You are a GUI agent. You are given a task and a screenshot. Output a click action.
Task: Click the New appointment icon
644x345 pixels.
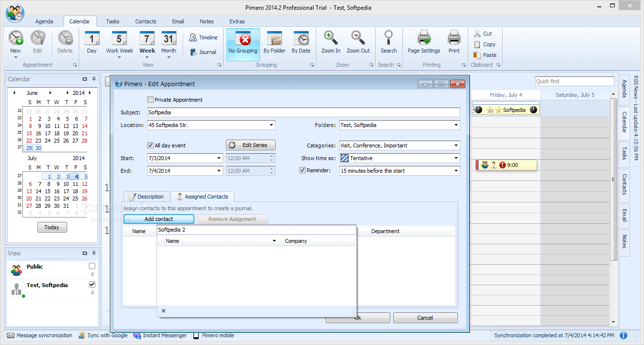pyautogui.click(x=16, y=38)
